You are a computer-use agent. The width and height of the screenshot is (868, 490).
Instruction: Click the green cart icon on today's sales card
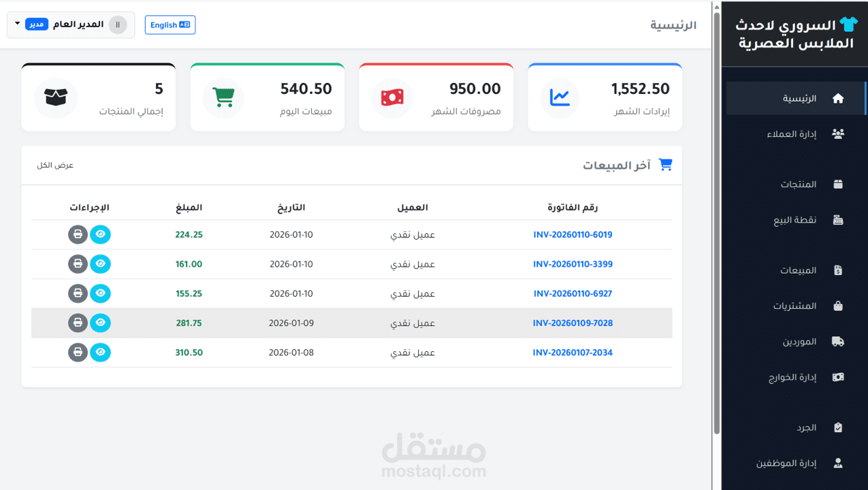[223, 97]
